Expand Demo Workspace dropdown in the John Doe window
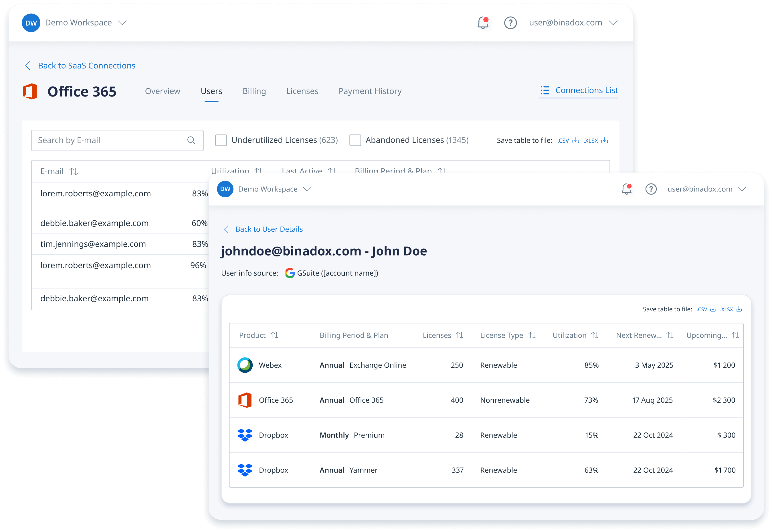 tap(306, 189)
